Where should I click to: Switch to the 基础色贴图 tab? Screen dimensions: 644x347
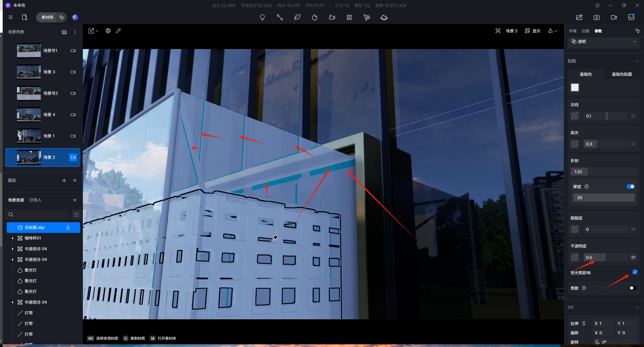[621, 74]
